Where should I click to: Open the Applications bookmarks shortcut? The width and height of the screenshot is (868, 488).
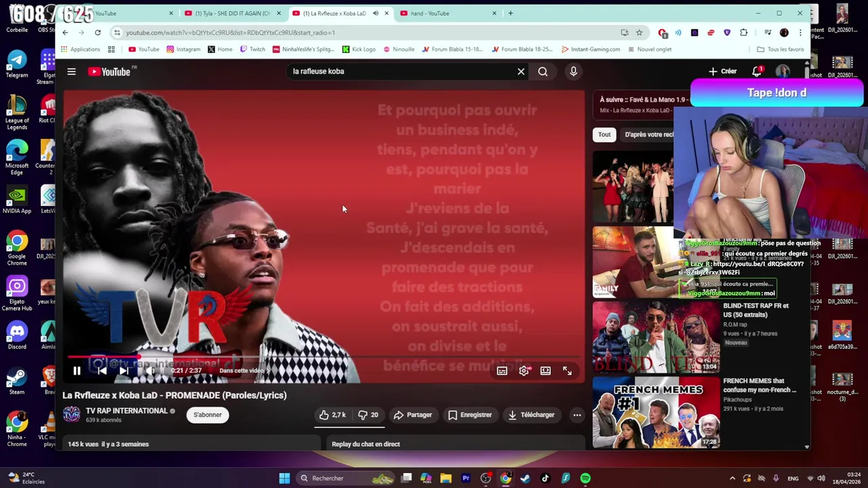click(80, 49)
